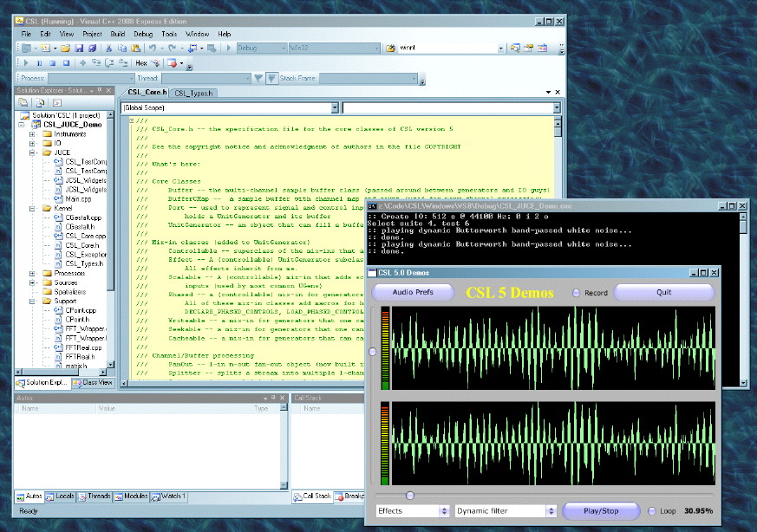Click the Play/Stop button
Viewport: 757px width, 532px height.
(x=601, y=511)
